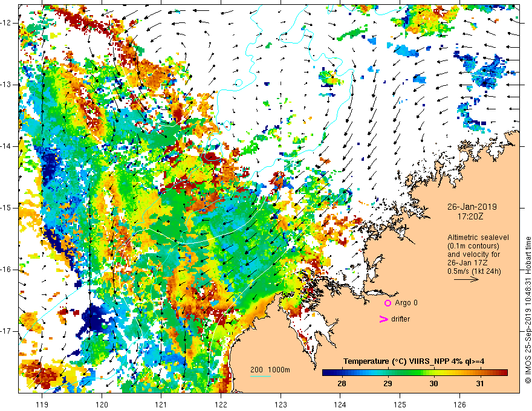532x411 pixels.
Task: Click the magenta Argo 0 circle marker
Action: click(388, 303)
